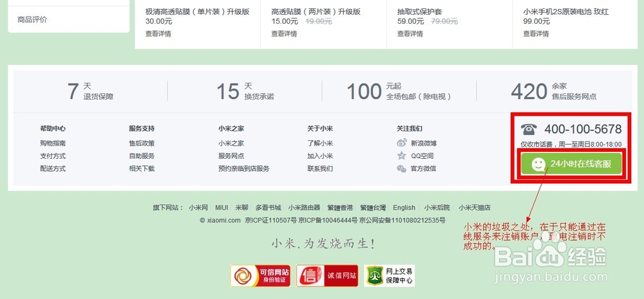Open the 支付方式 link
The width and height of the screenshot is (644, 299).
tap(53, 156)
